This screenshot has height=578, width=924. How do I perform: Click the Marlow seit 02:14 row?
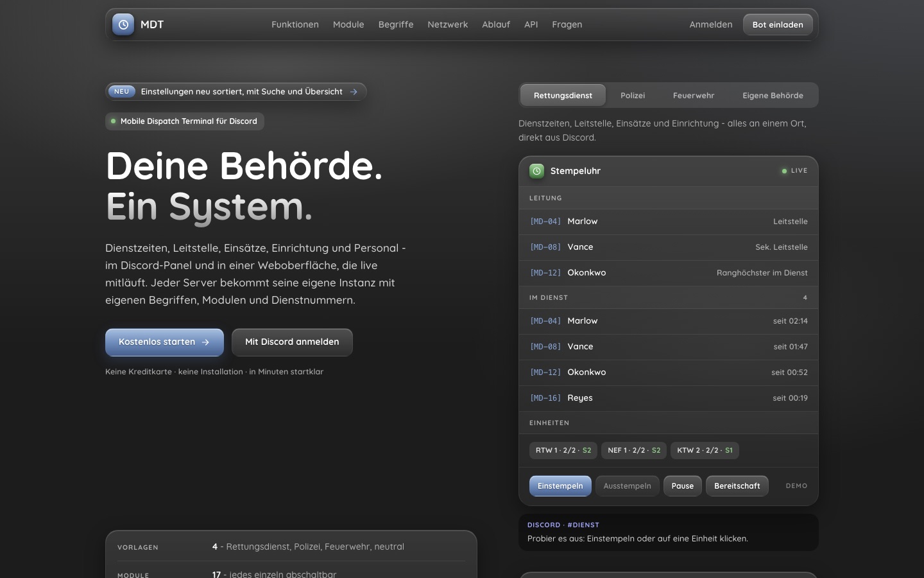click(x=669, y=321)
